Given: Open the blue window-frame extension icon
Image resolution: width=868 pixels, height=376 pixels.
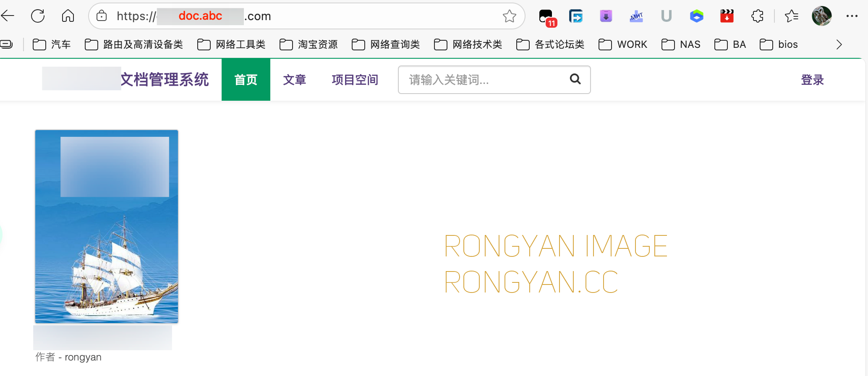Looking at the screenshot, I should tap(576, 16).
